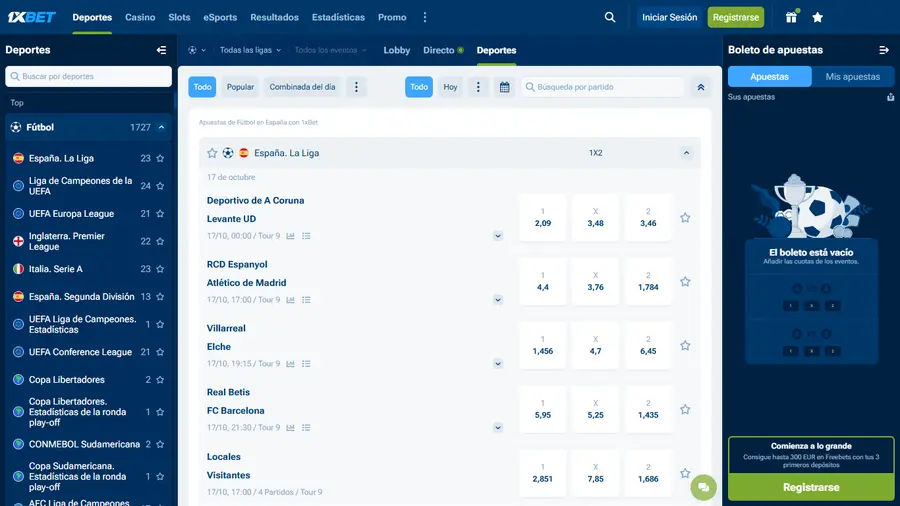900x506 pixels.
Task: Favorite the Villarreal vs Elche match
Action: tap(685, 345)
